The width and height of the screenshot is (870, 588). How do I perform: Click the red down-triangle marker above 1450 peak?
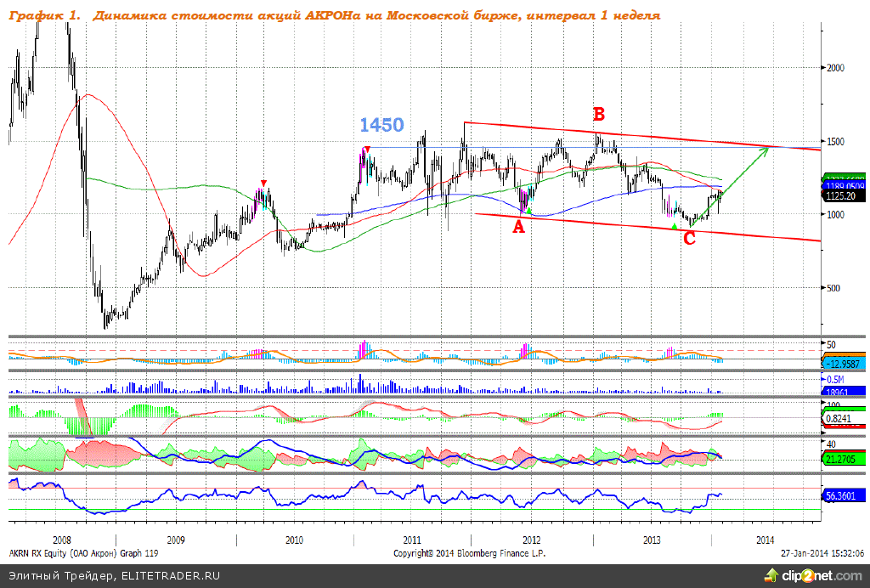tap(367, 150)
